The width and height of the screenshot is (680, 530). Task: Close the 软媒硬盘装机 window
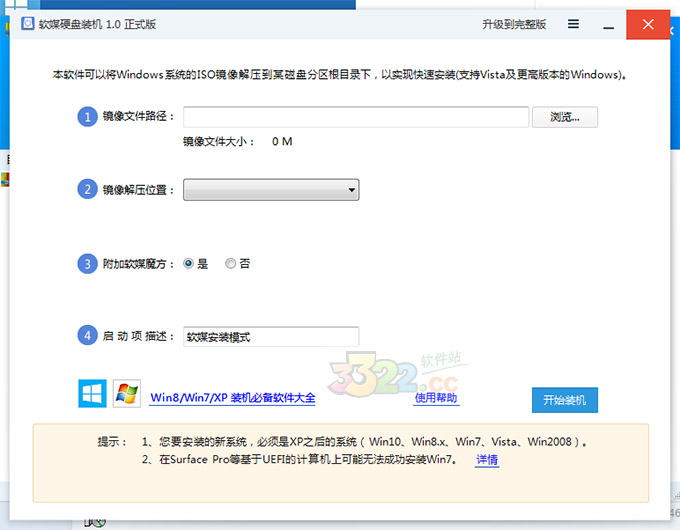[x=648, y=24]
